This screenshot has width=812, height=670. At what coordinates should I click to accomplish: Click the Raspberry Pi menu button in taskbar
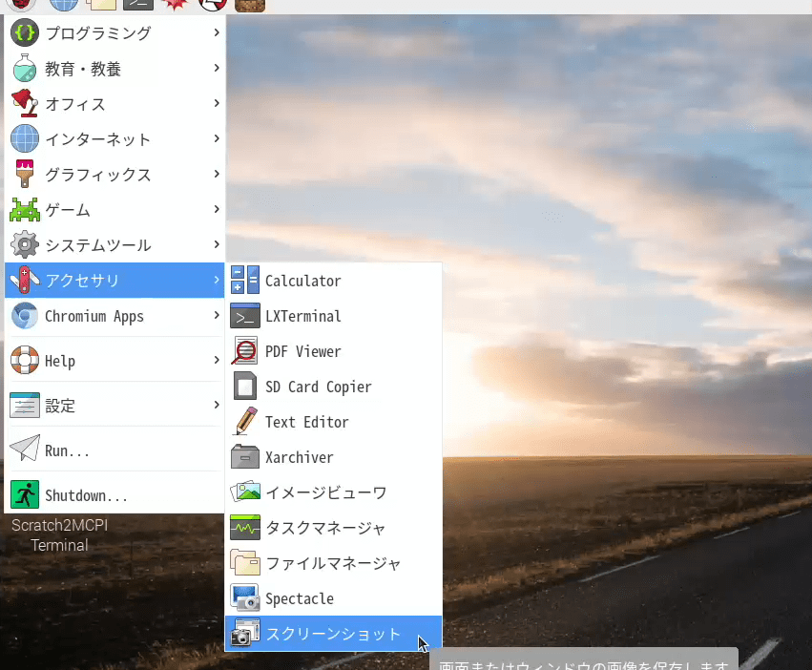[21, 5]
